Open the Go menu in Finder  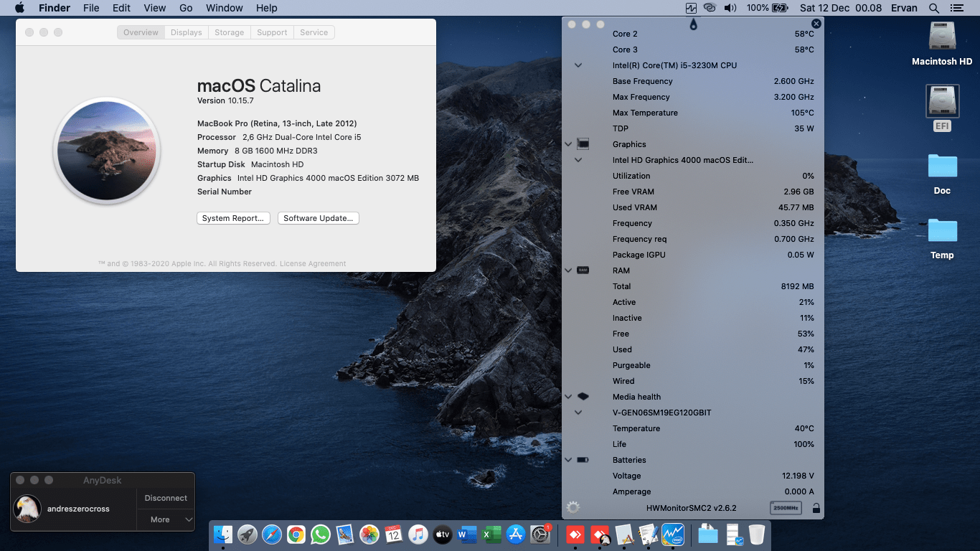(x=186, y=8)
